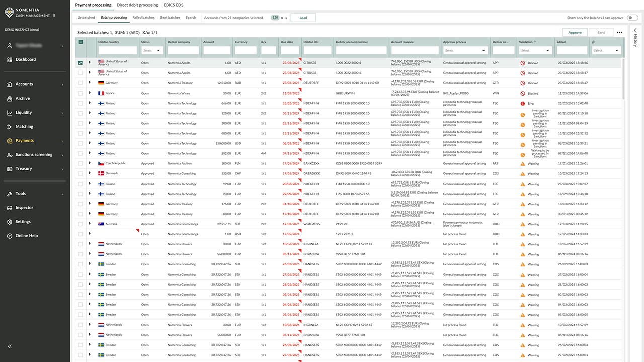Clear selected companies with the X icon
This screenshot has height=362, width=644.
[x=282, y=18]
